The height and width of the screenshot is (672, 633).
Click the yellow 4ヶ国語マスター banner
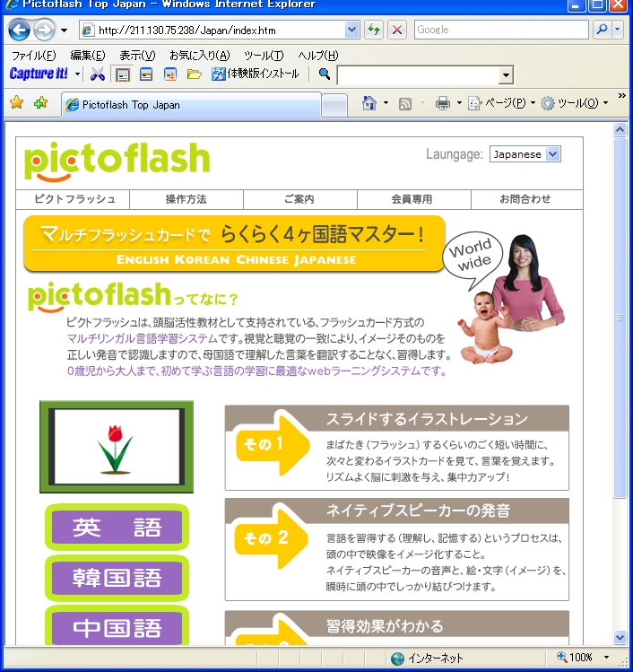[x=234, y=243]
